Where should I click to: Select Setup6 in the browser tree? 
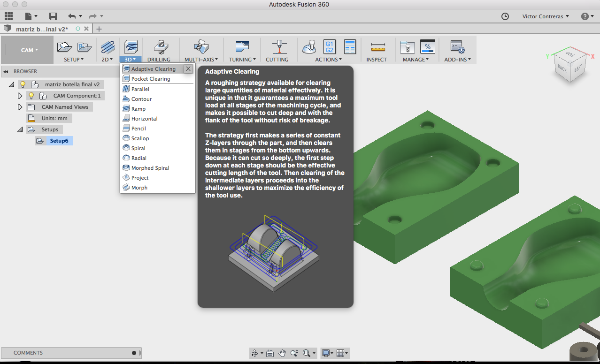[x=59, y=141]
